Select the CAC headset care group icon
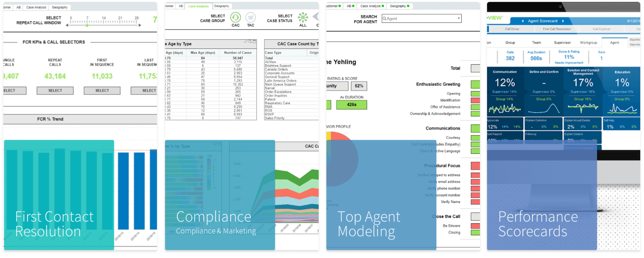Screen dimensions: 644x258 click(235, 17)
